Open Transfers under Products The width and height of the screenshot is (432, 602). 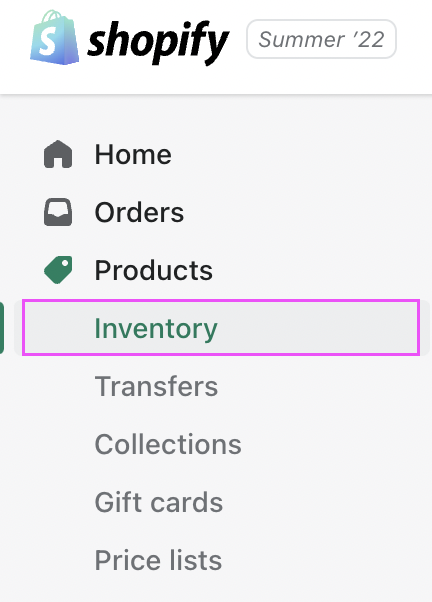(x=156, y=386)
